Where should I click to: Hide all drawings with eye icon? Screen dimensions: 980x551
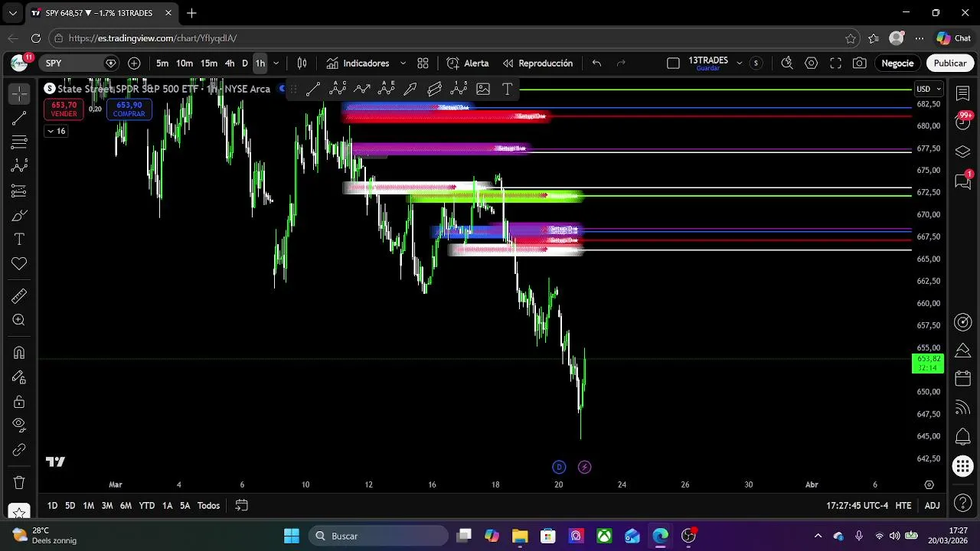pyautogui.click(x=19, y=425)
